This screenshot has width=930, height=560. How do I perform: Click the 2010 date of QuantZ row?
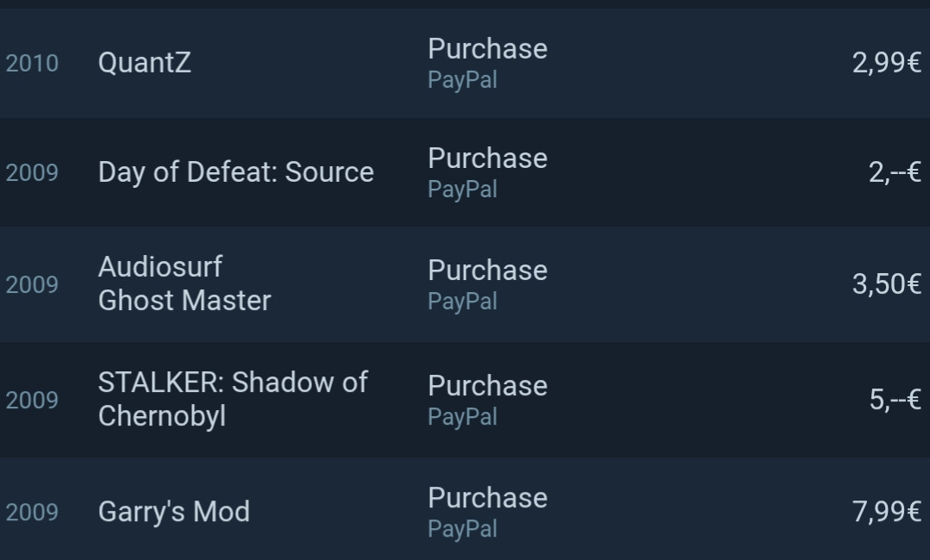(x=32, y=64)
